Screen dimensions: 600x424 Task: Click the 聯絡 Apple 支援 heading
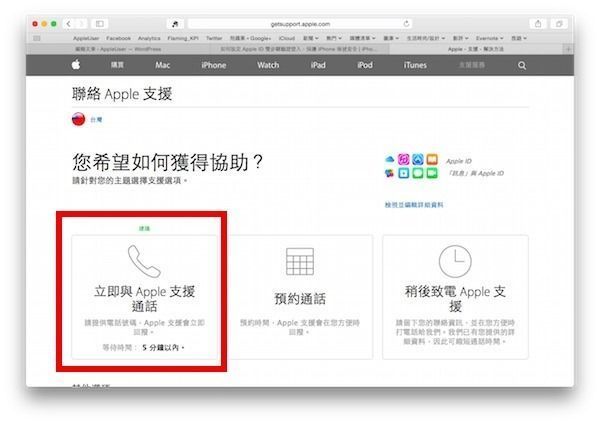(x=122, y=94)
